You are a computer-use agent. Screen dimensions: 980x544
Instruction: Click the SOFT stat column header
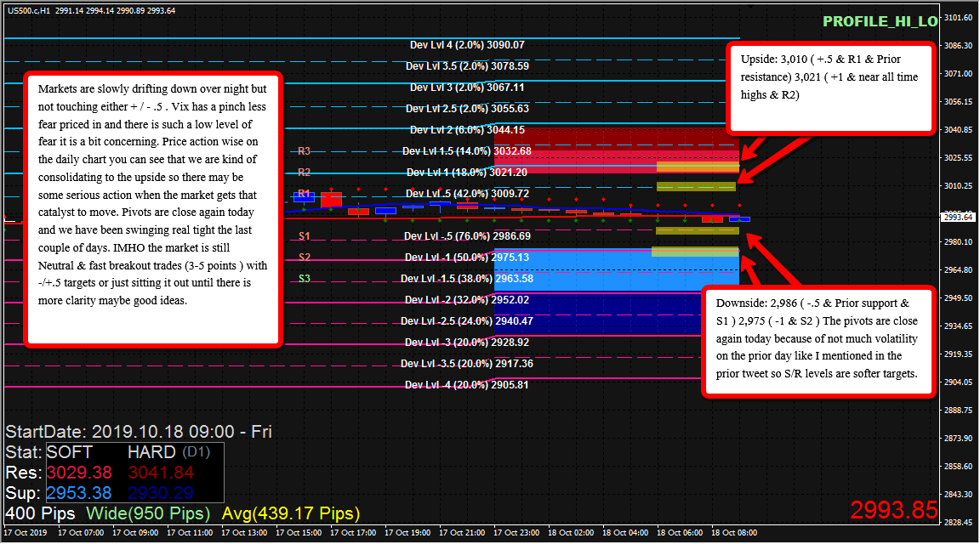click(x=69, y=452)
